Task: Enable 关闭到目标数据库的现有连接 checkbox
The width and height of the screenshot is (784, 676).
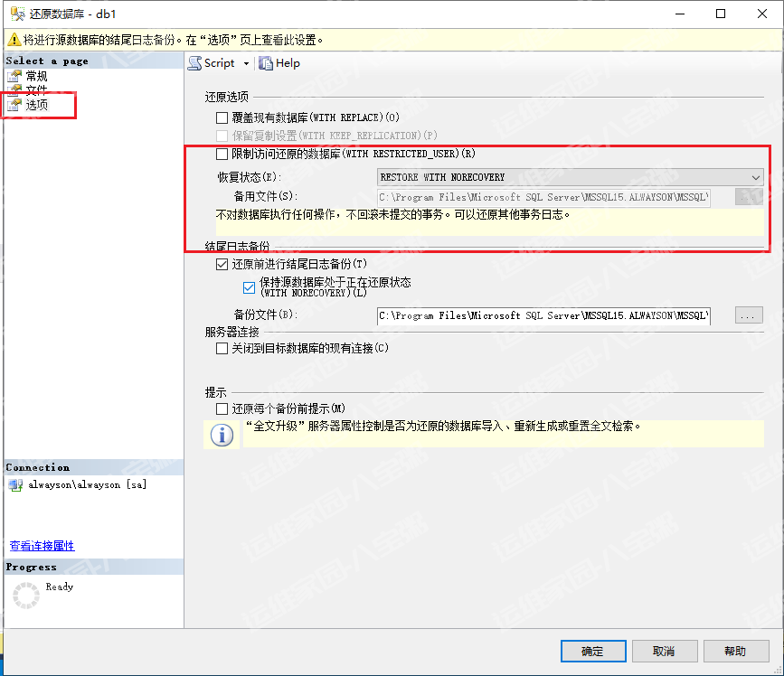Action: pyautogui.click(x=222, y=348)
